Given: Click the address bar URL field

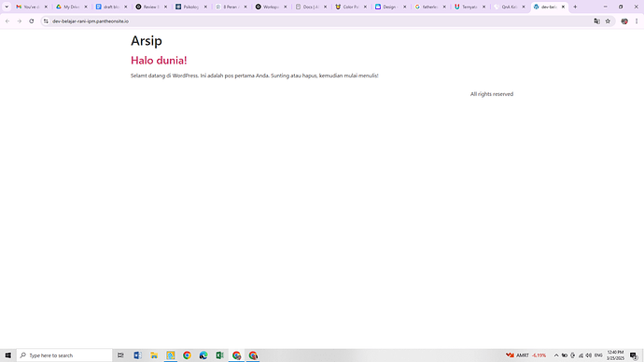Looking at the screenshot, I should tap(320, 21).
